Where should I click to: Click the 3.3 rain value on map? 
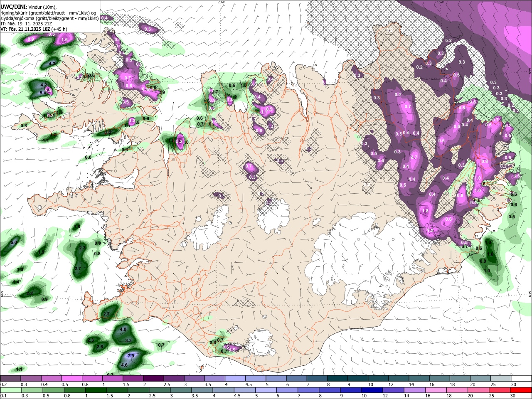click(x=128, y=340)
